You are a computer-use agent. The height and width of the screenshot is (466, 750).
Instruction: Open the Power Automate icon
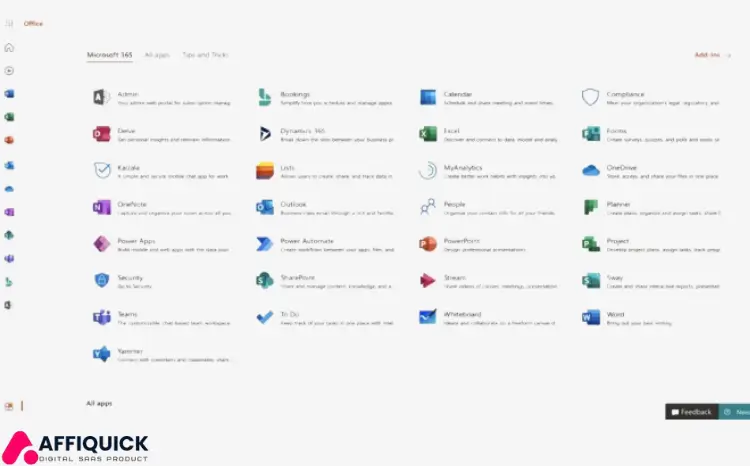(x=265, y=244)
